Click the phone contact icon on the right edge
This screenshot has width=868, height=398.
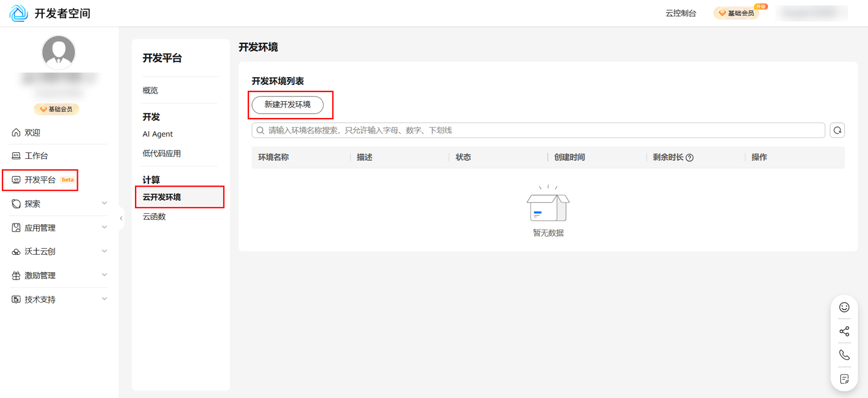coord(844,355)
